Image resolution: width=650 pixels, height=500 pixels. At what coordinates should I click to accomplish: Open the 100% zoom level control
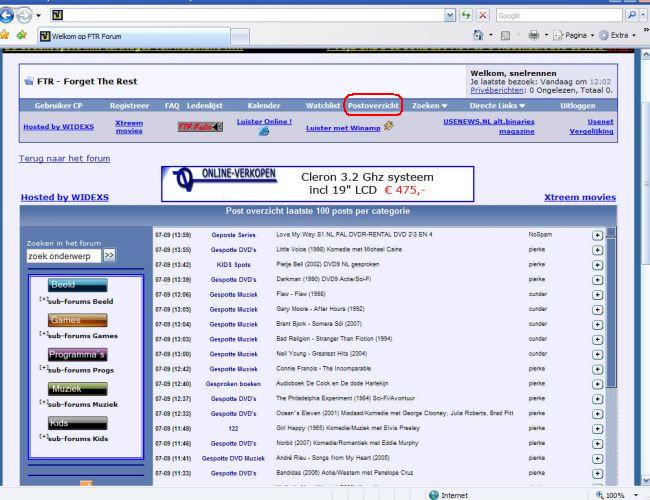click(616, 495)
